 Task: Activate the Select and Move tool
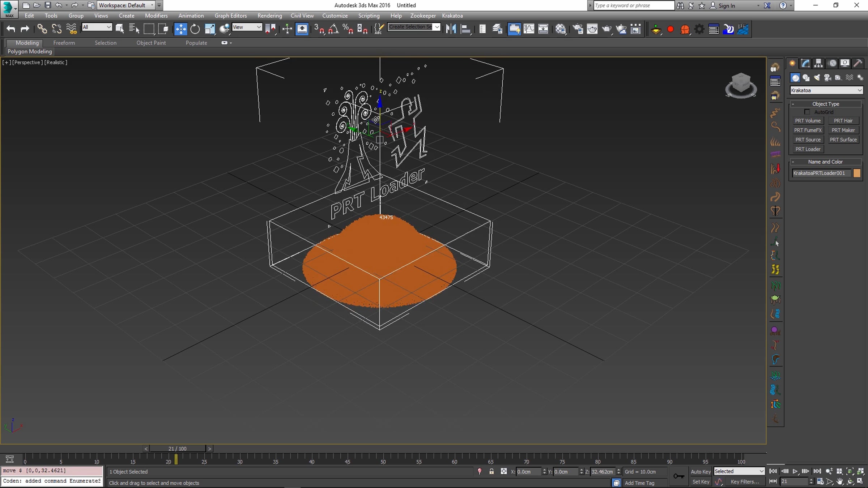(x=180, y=29)
